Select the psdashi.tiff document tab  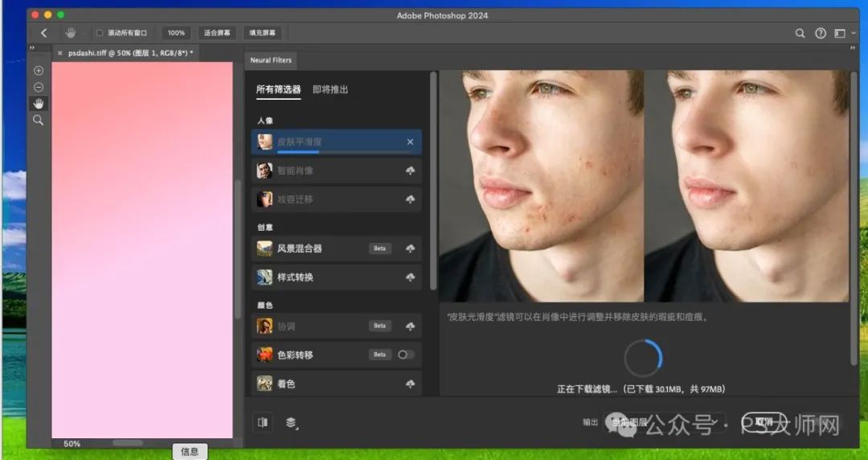point(131,53)
